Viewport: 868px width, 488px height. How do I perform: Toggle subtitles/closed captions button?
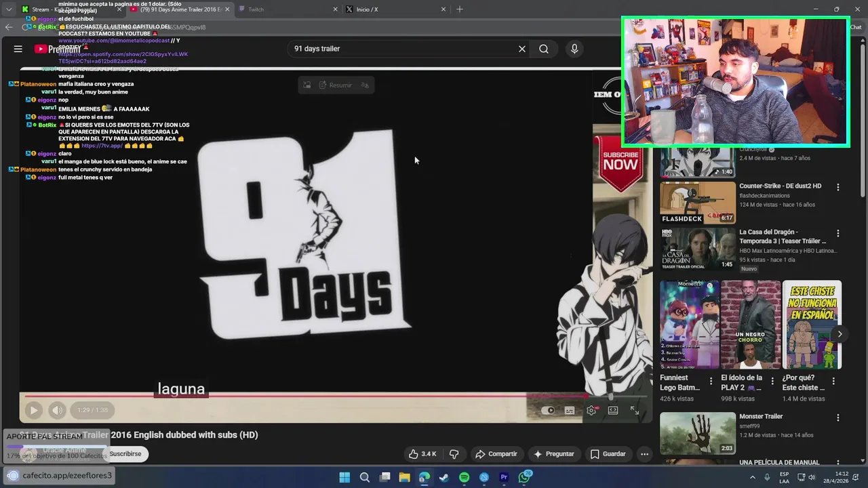pos(570,410)
